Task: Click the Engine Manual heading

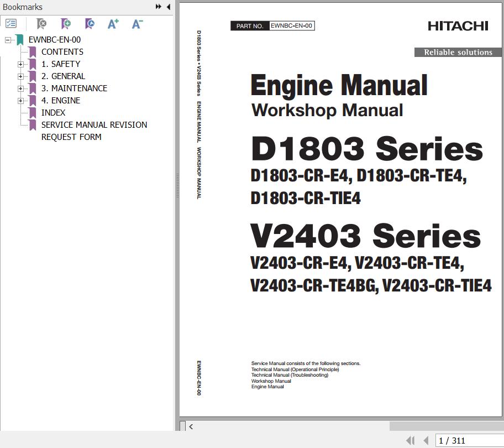Action: 339,86
